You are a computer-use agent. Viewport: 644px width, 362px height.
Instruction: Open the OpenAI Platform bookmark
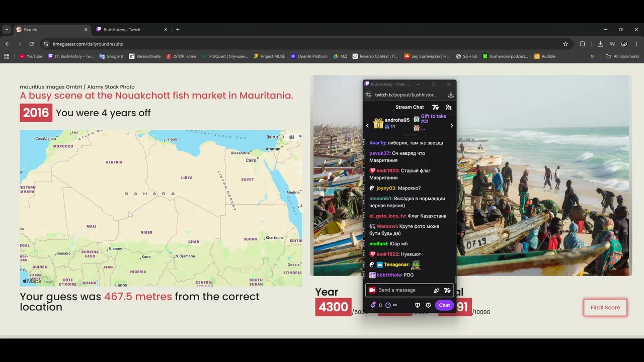[x=309, y=56]
